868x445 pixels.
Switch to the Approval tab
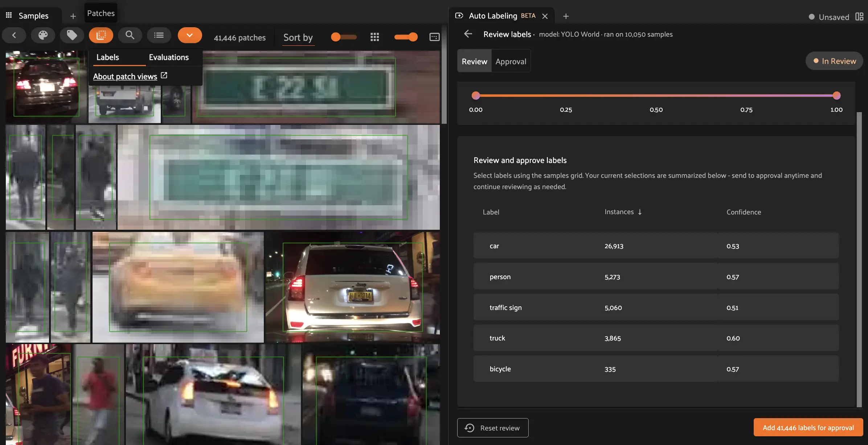(x=511, y=61)
